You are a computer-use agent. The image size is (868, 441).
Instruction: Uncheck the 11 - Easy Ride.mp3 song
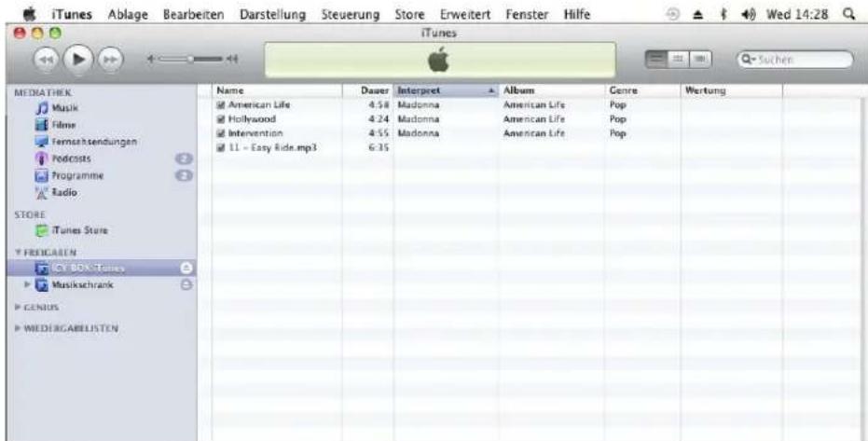221,148
